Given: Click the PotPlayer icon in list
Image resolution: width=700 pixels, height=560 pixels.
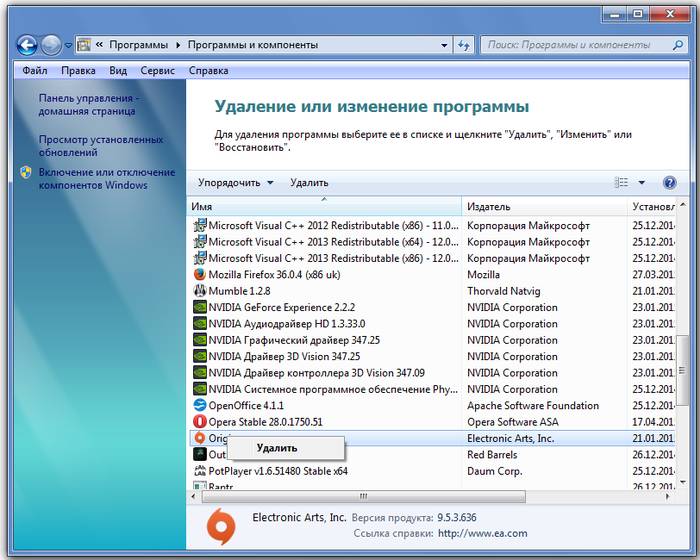Looking at the screenshot, I should pyautogui.click(x=200, y=471).
